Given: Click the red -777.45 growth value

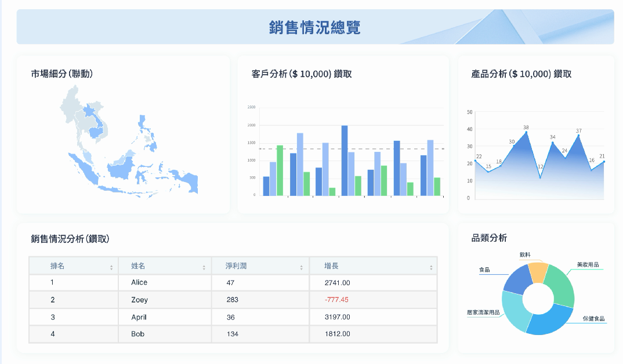Looking at the screenshot, I should 336,300.
